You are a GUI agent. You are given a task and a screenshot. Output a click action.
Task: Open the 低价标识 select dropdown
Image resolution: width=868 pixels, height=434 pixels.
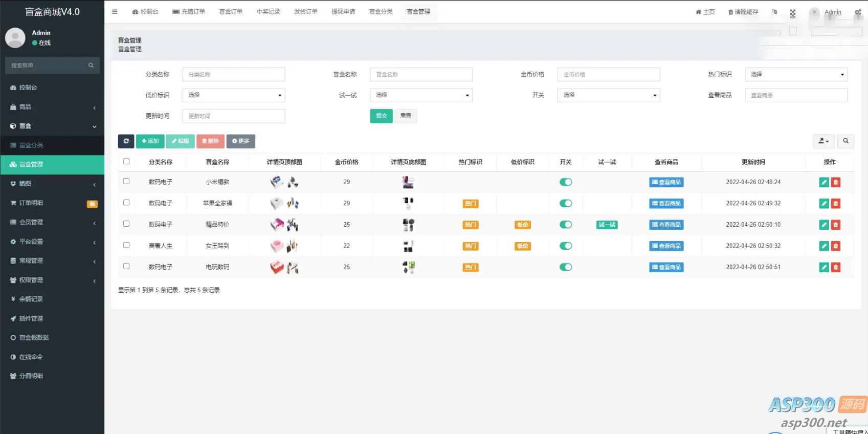coord(234,95)
